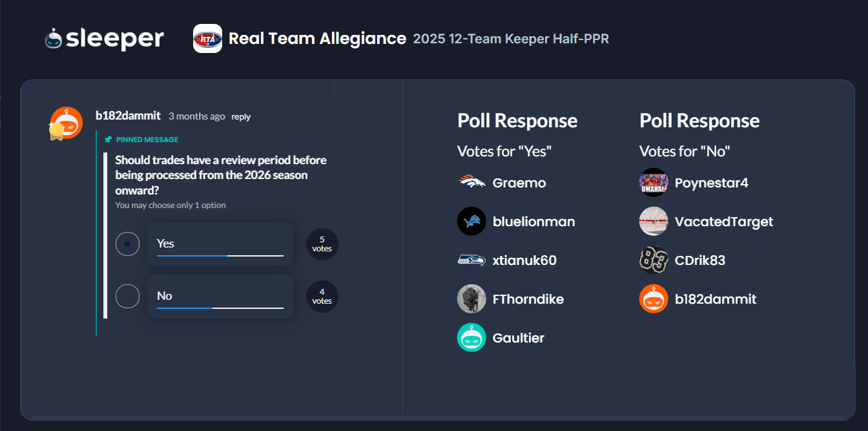Show the 5 votes count for Yes

click(322, 244)
